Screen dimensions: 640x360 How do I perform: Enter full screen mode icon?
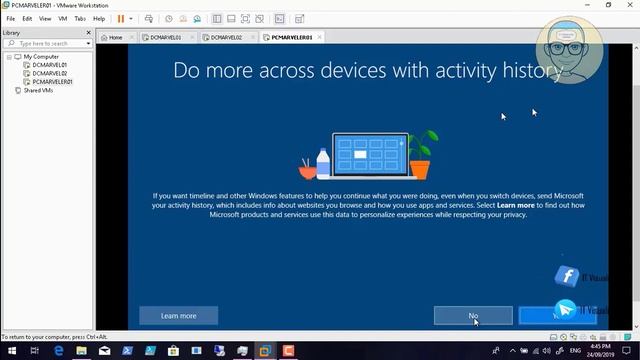[245, 19]
